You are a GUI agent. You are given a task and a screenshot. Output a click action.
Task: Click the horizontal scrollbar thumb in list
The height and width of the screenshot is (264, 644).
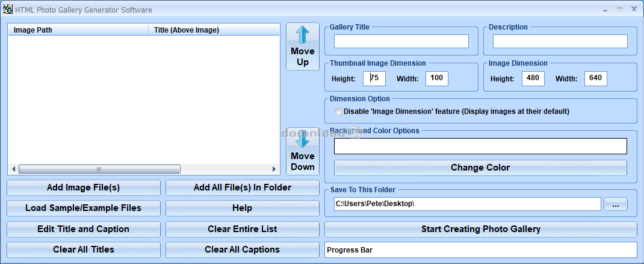pos(99,169)
